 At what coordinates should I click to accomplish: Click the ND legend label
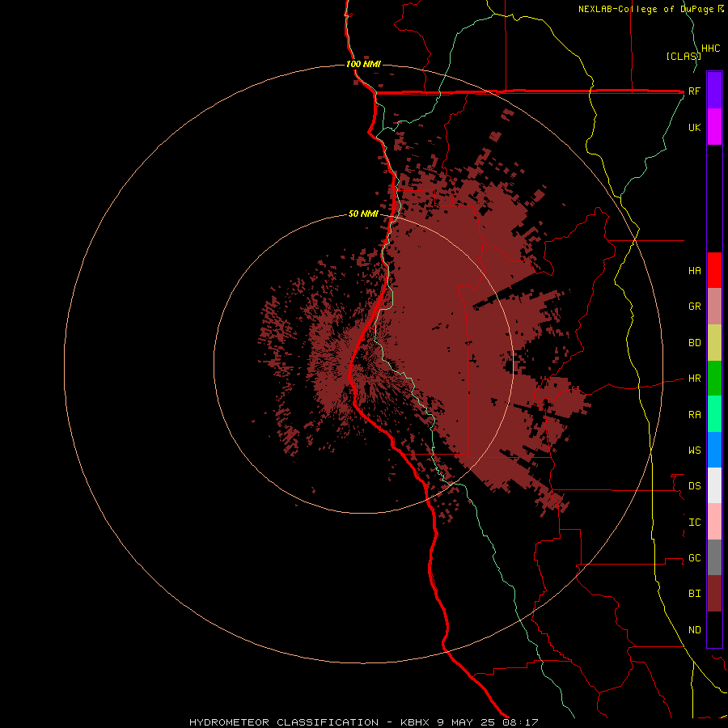pyautogui.click(x=695, y=630)
